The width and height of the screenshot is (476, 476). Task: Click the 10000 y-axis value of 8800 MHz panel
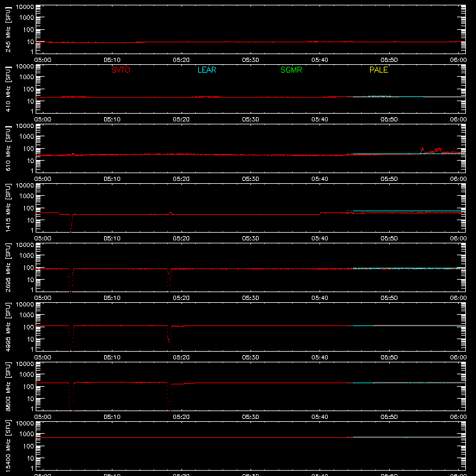coord(25,364)
